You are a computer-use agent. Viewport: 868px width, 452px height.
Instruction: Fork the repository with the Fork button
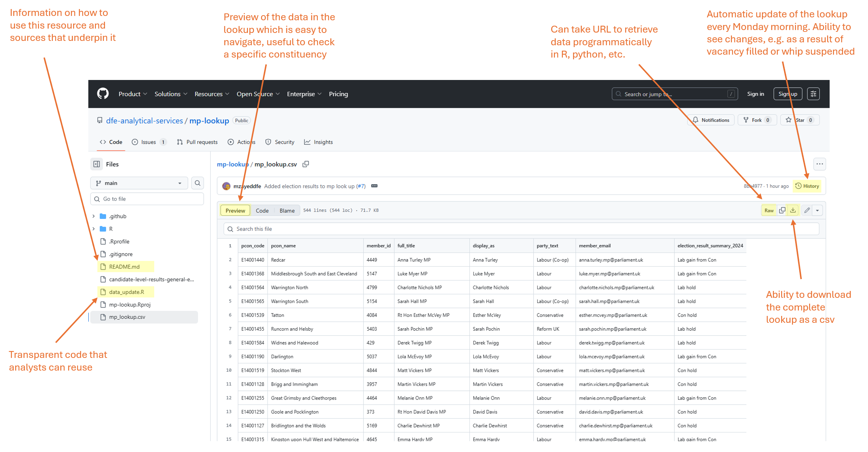point(757,120)
